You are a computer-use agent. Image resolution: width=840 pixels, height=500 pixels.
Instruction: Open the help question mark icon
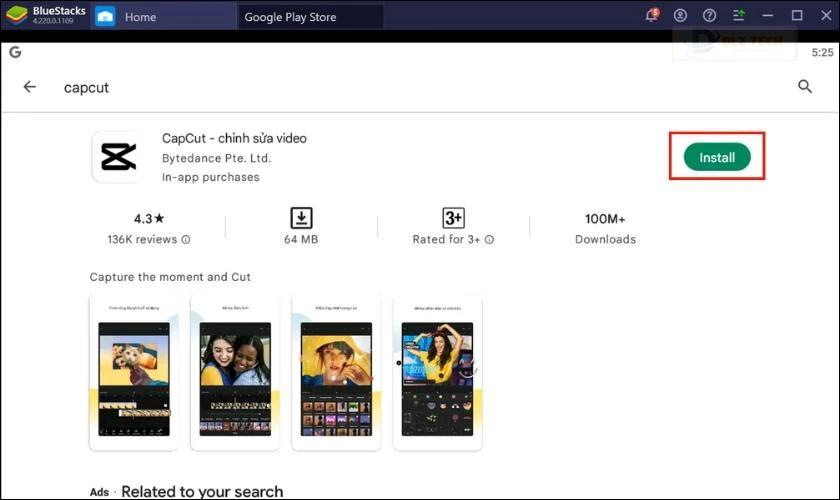(x=709, y=16)
